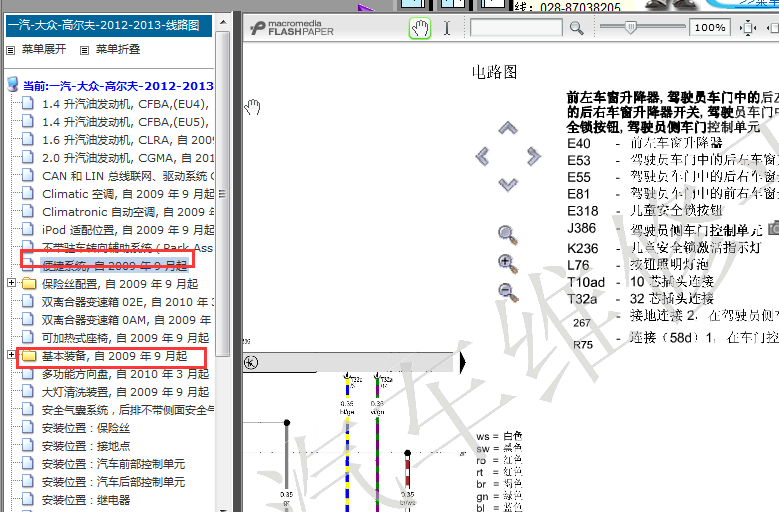Image resolution: width=779 pixels, height=512 pixels.
Task: Click in the FlashPaper search text field
Action: [x=516, y=28]
